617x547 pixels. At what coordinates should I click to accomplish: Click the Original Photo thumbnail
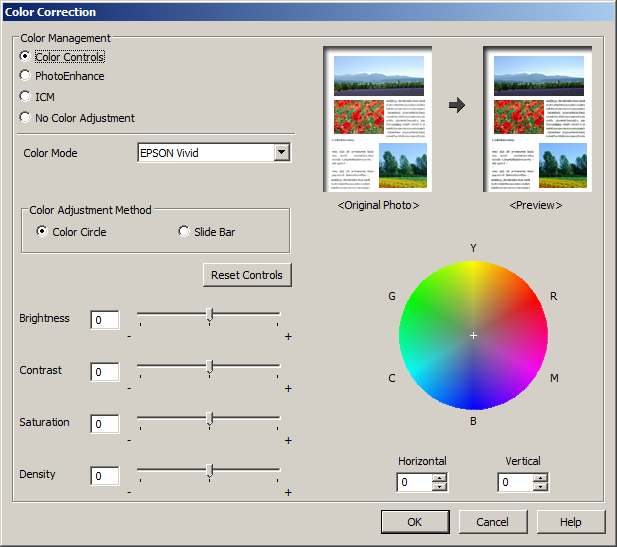[x=378, y=120]
